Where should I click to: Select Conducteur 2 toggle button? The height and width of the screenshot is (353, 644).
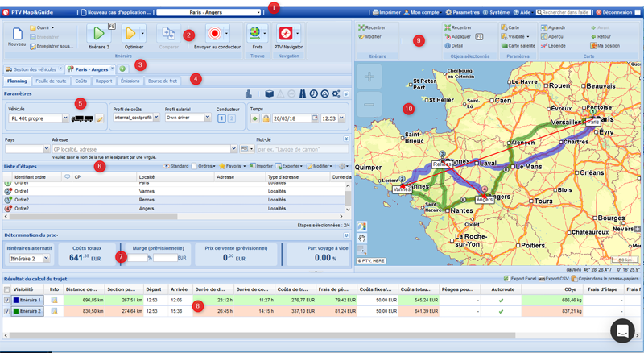pyautogui.click(x=231, y=118)
